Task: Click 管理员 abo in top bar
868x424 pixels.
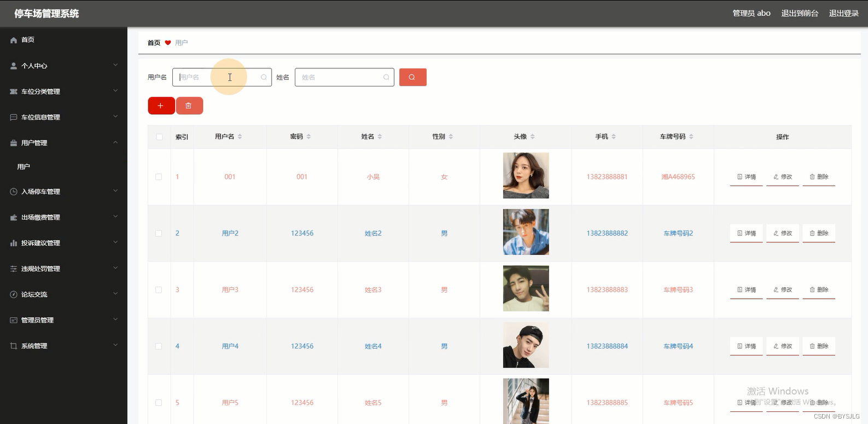Action: pos(752,13)
